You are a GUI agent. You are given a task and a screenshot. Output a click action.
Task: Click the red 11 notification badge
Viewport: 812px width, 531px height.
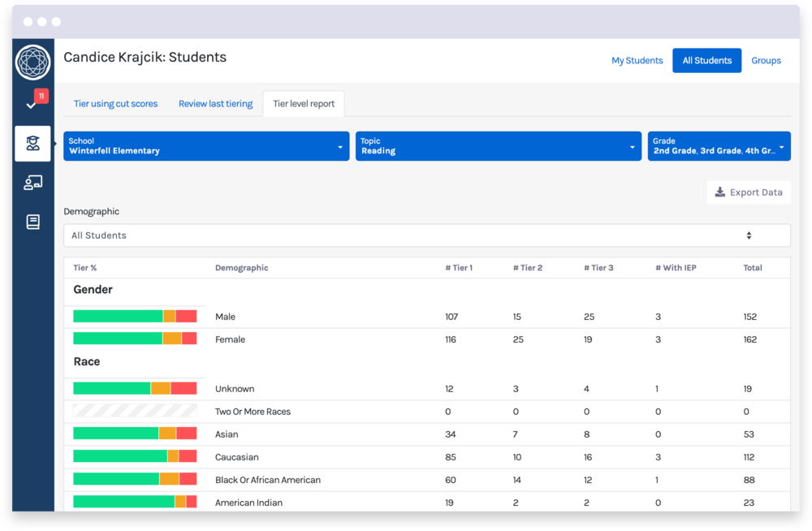coord(41,96)
